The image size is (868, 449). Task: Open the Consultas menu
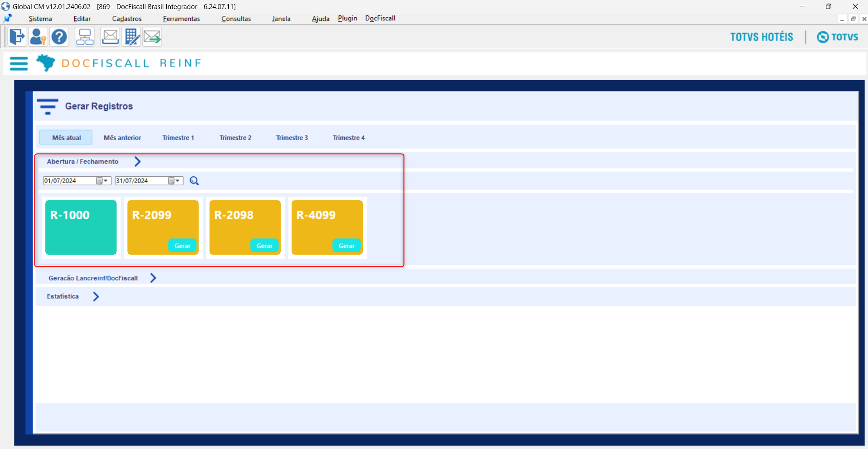(x=236, y=19)
